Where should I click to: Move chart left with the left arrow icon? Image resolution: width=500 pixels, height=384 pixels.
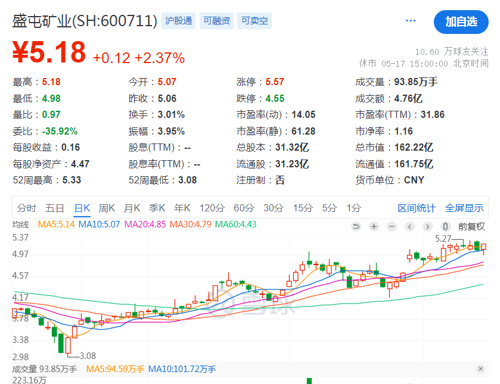coord(410,227)
